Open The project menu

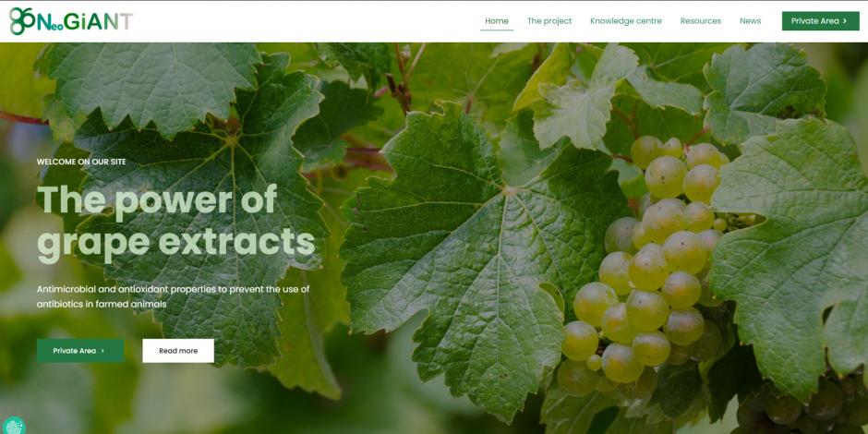point(549,21)
